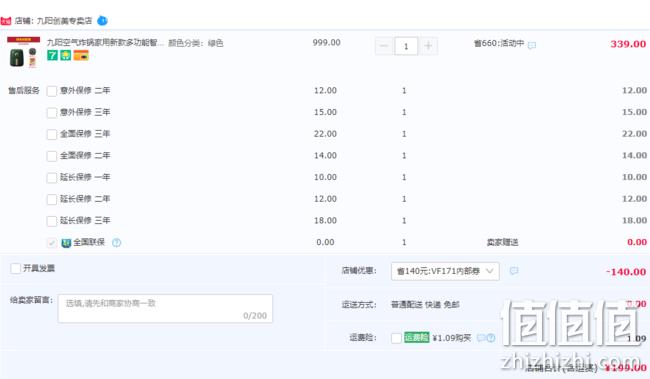Click the green 运费险 tag
The width and height of the screenshot is (650, 379).
417,338
